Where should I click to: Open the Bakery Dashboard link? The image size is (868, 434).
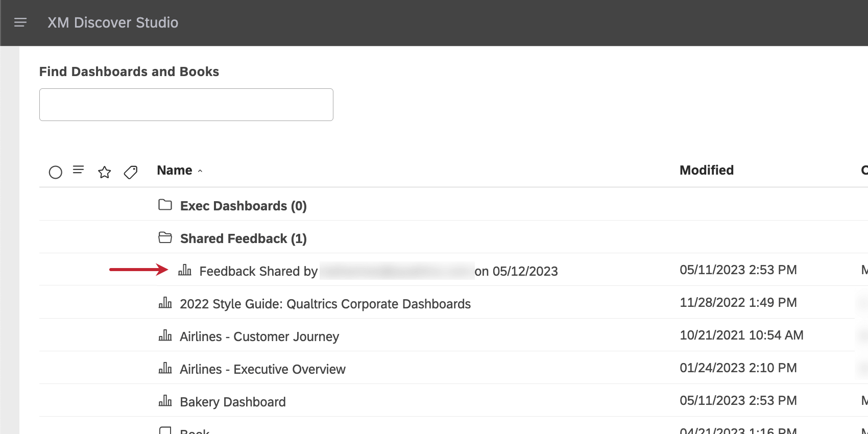tap(233, 402)
